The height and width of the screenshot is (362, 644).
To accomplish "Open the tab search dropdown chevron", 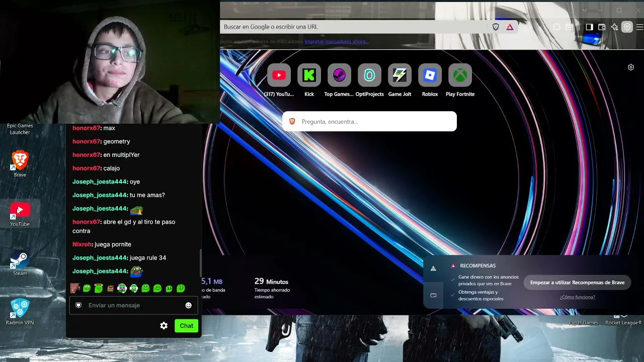I will [x=584, y=10].
